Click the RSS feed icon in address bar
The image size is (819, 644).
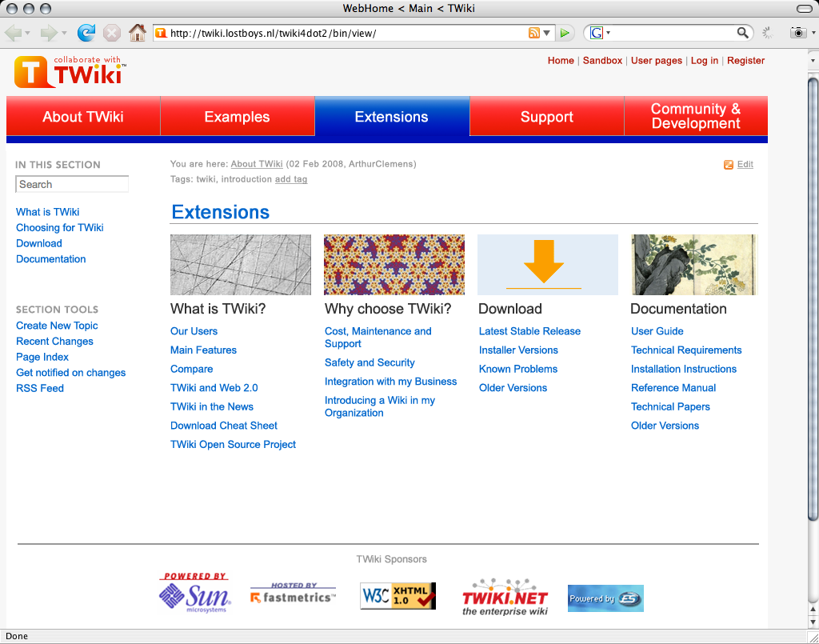[x=533, y=33]
